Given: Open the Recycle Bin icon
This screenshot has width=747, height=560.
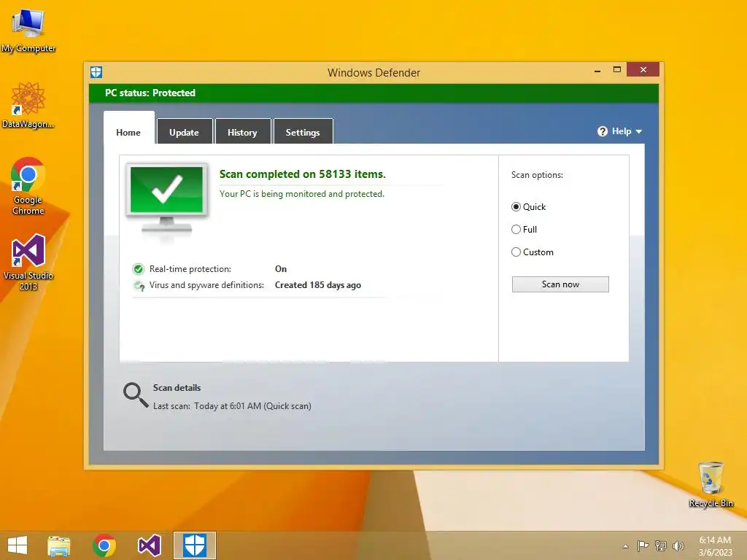Looking at the screenshot, I should point(711,484).
